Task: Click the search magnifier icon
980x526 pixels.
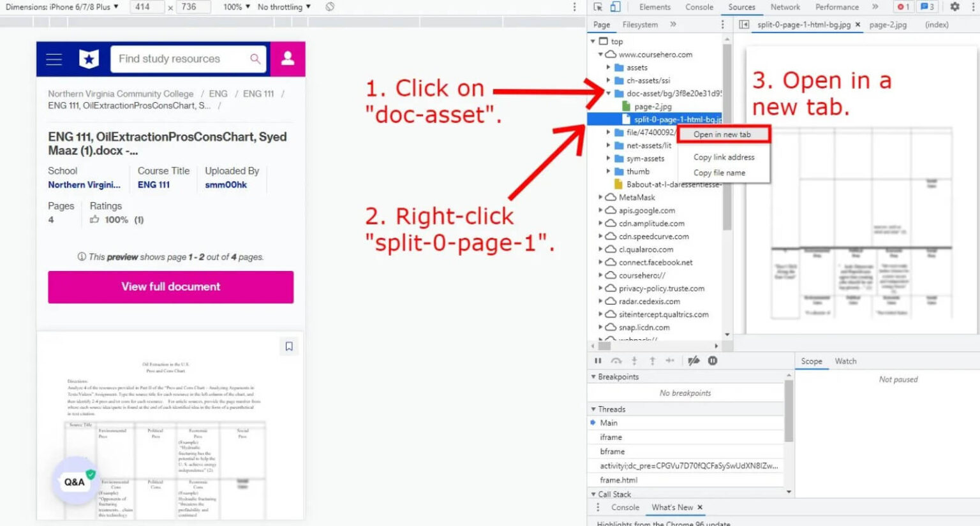Action: click(255, 59)
